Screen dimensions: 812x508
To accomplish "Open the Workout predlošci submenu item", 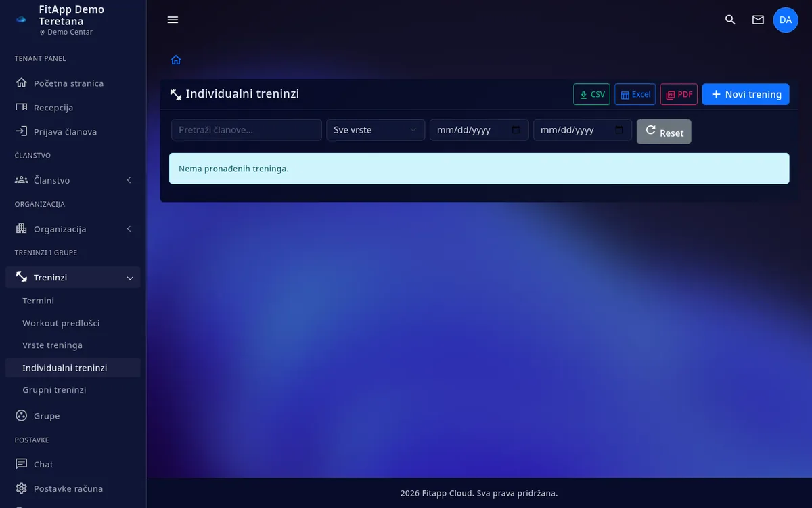I will (73, 323).
